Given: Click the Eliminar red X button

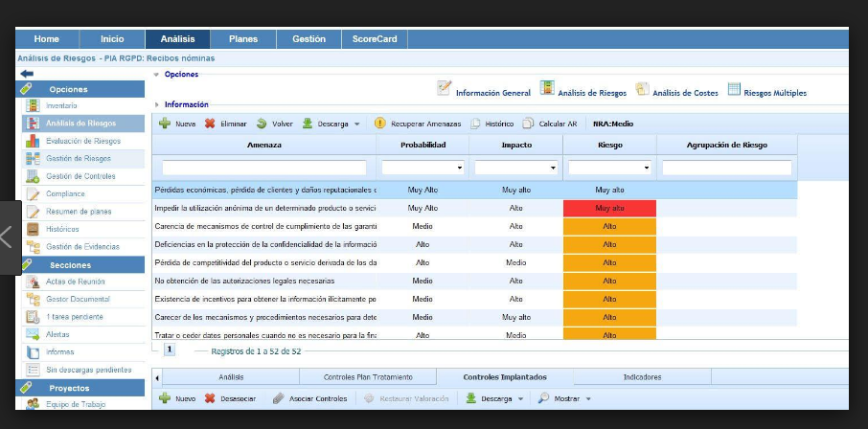Looking at the screenshot, I should 225,124.
